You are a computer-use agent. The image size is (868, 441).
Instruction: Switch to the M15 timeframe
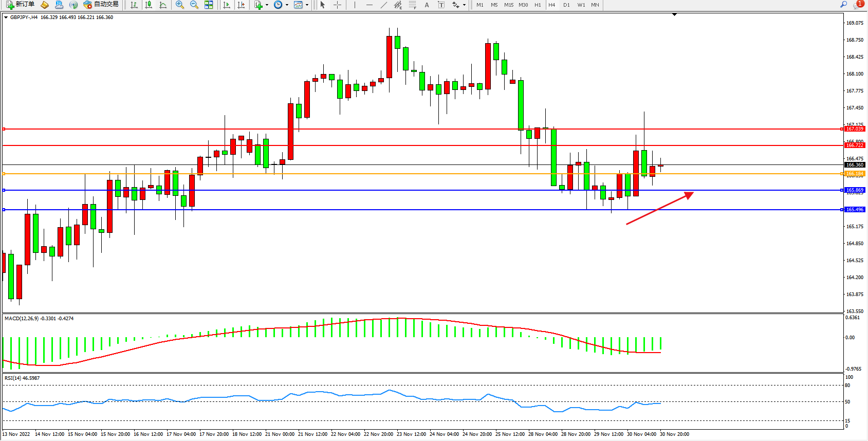509,5
